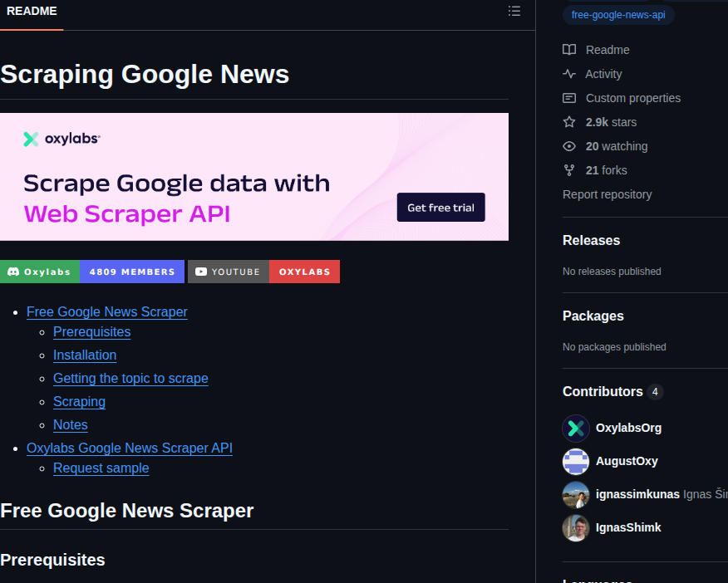Select the README tab
Screen dimensions: 728x583
[x=32, y=11]
